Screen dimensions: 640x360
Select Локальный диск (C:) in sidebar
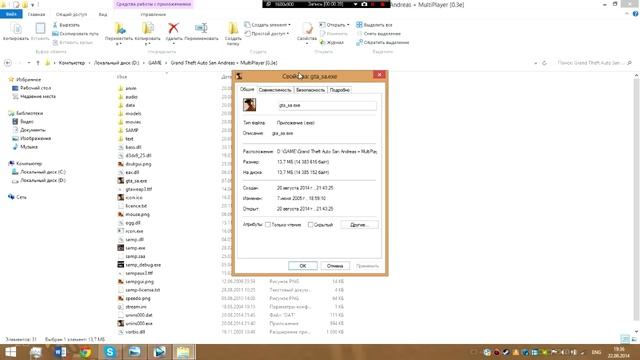pyautogui.click(x=39, y=172)
